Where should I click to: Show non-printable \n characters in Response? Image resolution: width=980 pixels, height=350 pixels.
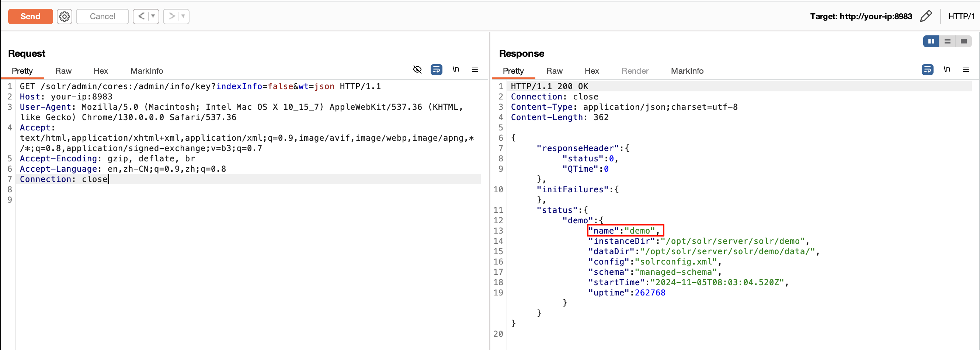click(x=946, y=70)
